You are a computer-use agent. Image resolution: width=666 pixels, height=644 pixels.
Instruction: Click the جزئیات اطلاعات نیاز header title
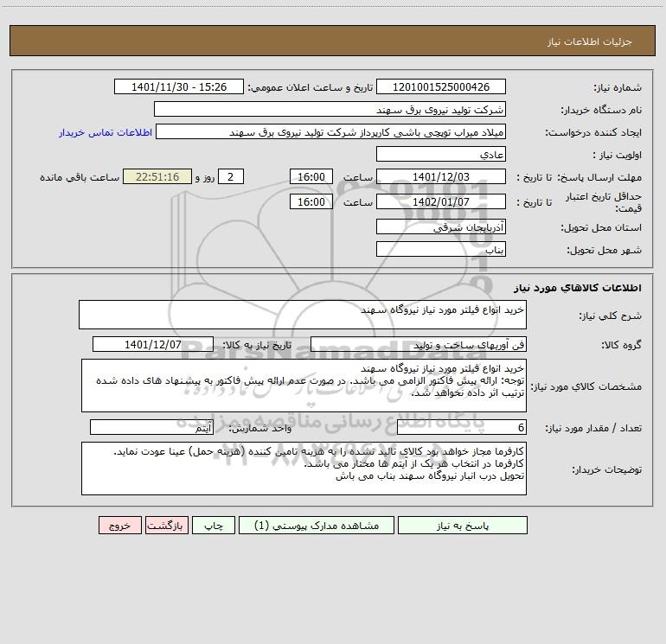coord(590,41)
